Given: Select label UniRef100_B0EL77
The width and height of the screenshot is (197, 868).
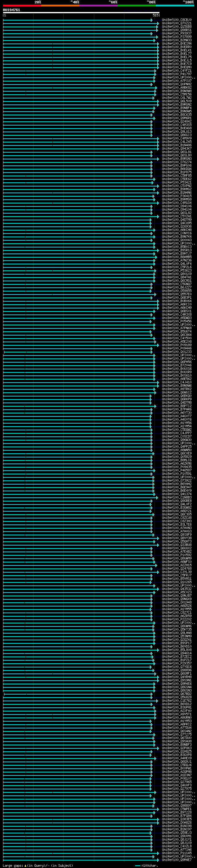Looking at the screenshot, I should pyautogui.click(x=177, y=54).
